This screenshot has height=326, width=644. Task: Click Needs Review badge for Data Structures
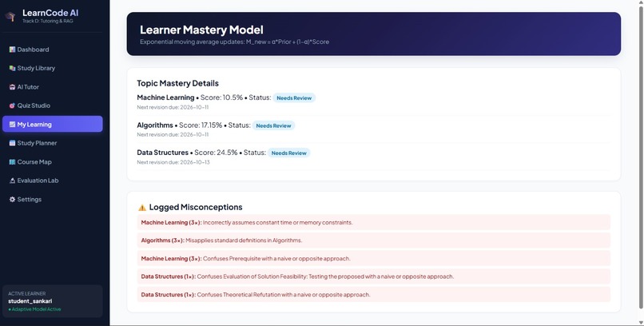point(288,153)
